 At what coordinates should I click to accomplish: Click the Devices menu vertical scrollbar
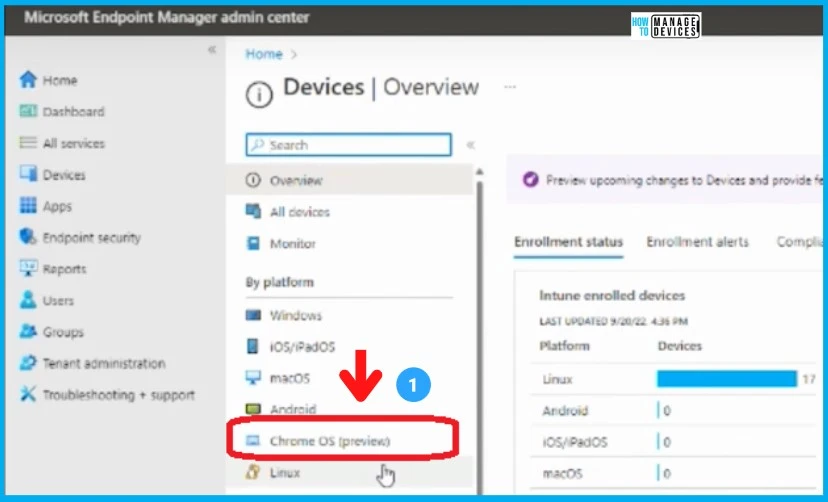pyautogui.click(x=479, y=338)
